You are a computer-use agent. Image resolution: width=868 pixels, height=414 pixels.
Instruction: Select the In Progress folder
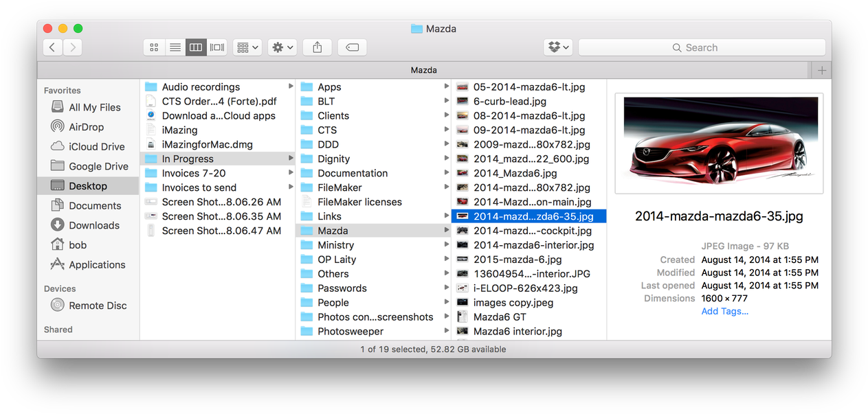click(218, 159)
